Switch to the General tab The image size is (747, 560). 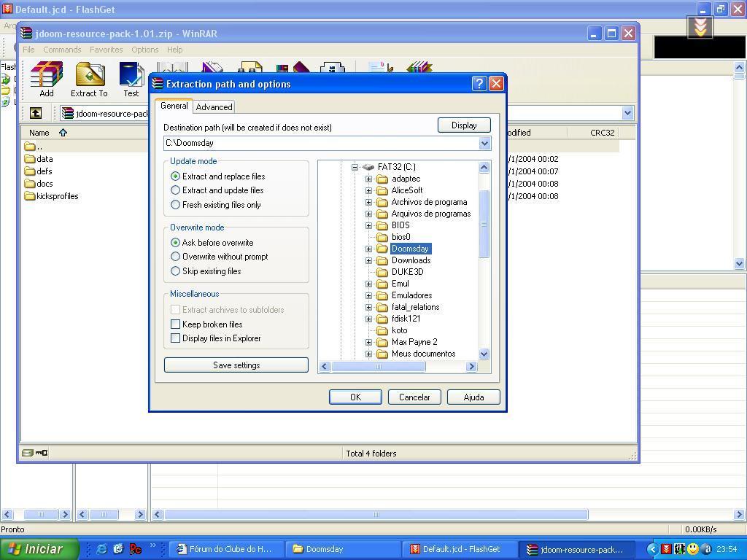point(174,106)
